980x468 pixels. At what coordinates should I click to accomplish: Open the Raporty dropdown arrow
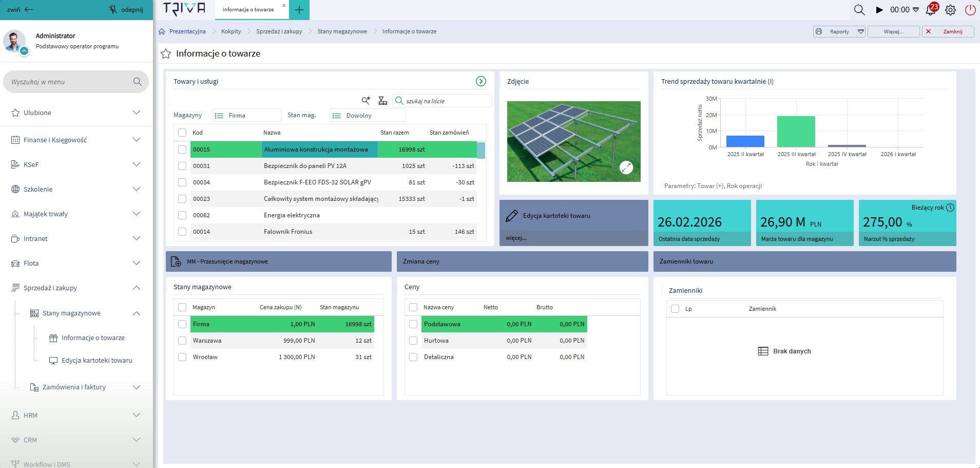pos(861,31)
